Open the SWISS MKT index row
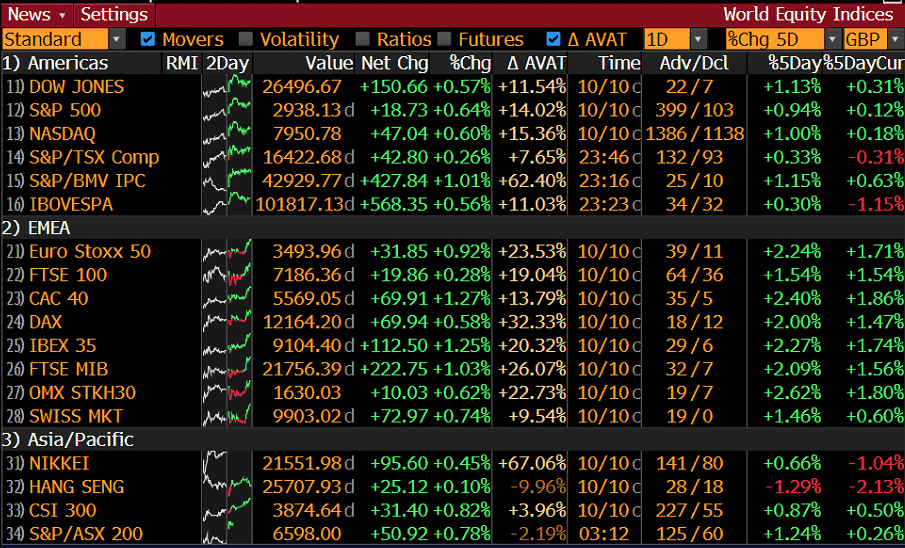905x548 pixels. [x=76, y=416]
